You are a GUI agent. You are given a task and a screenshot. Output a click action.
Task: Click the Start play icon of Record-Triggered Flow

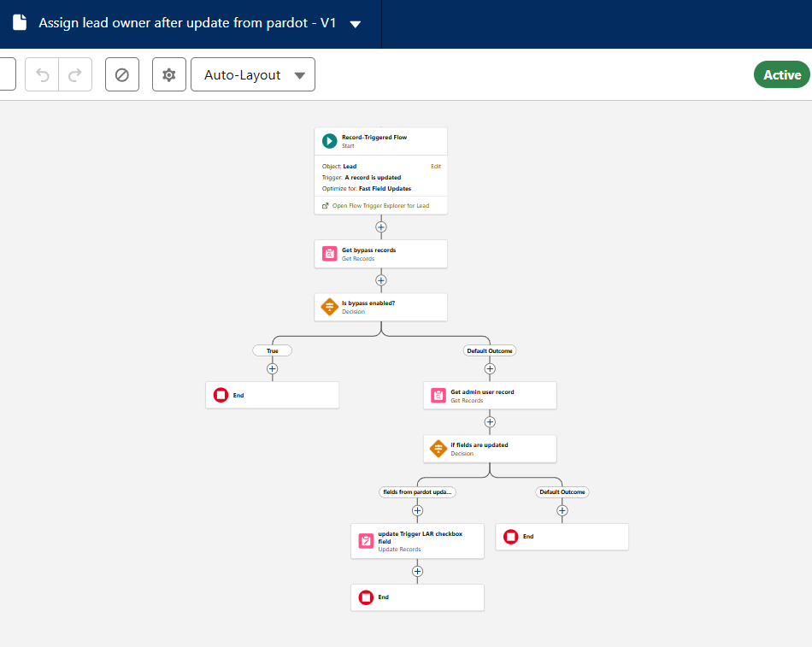(x=329, y=141)
